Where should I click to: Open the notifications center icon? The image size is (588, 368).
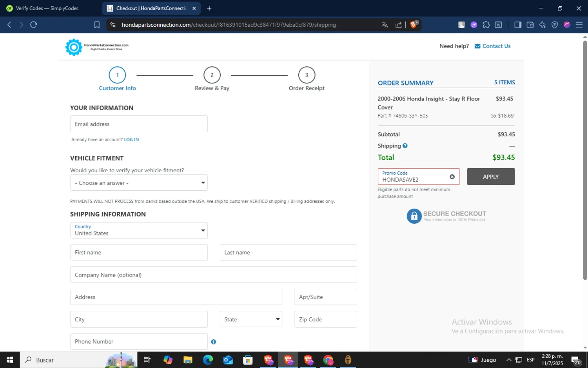[576, 360]
